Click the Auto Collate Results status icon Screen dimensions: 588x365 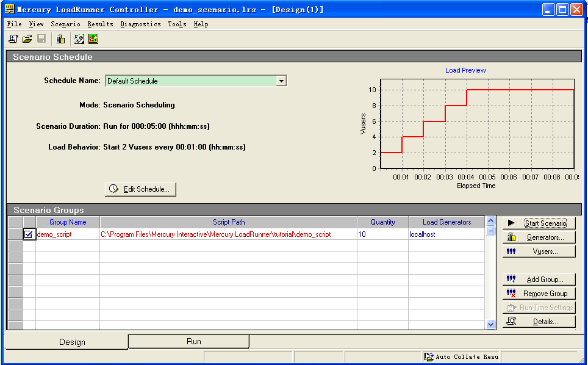[429, 356]
